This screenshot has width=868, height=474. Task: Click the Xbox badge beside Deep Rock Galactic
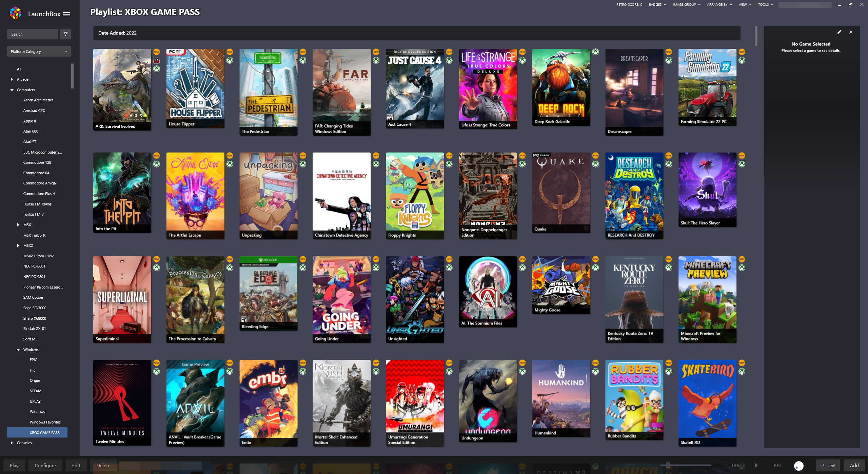pos(596,52)
